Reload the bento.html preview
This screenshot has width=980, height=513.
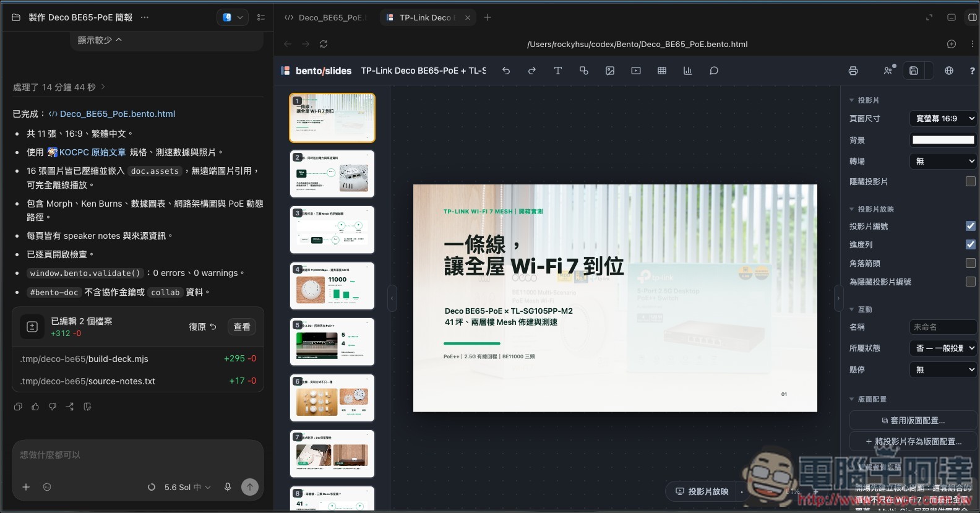click(x=324, y=44)
